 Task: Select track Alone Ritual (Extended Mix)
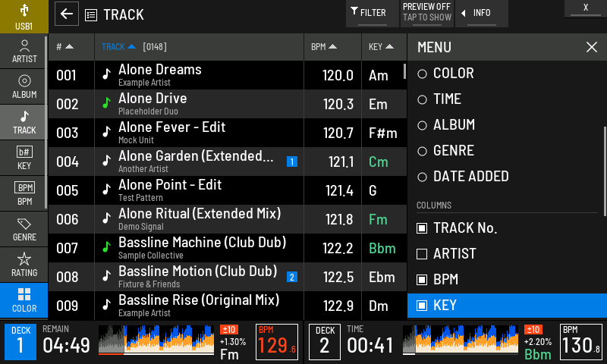coord(228,219)
